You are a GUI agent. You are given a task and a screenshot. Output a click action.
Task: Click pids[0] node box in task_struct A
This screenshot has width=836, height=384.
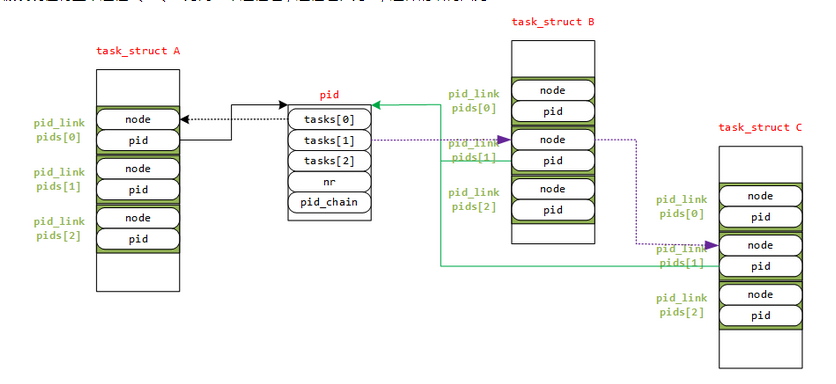[138, 119]
